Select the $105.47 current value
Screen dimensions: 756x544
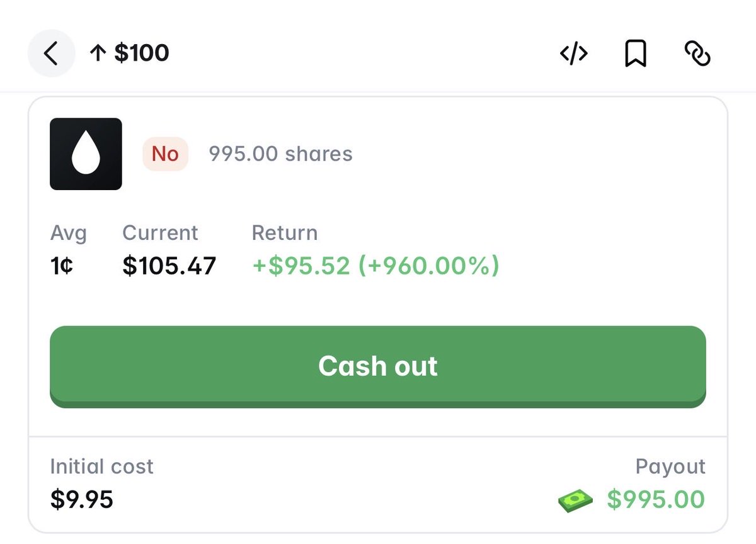(x=169, y=266)
